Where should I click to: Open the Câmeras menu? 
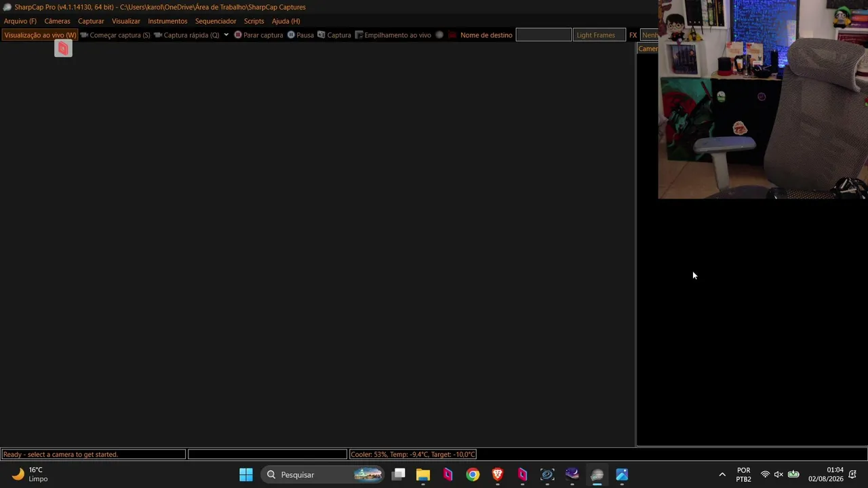[57, 21]
